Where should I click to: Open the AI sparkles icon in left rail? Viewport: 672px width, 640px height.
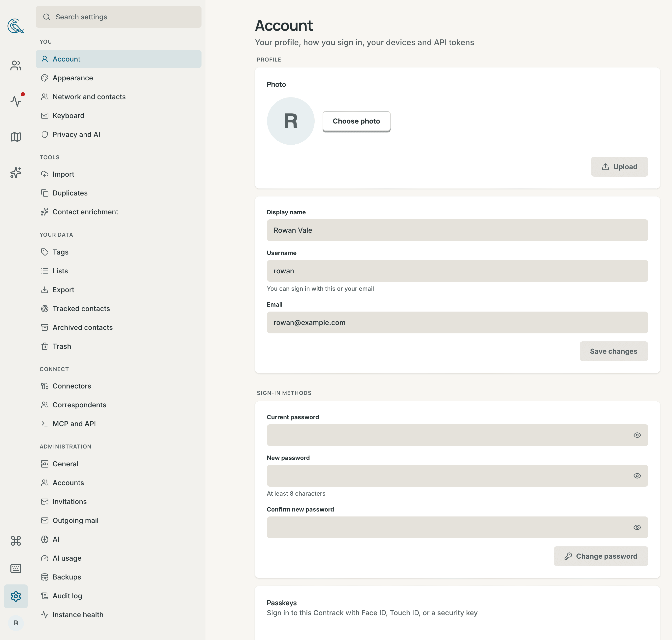[x=16, y=173]
